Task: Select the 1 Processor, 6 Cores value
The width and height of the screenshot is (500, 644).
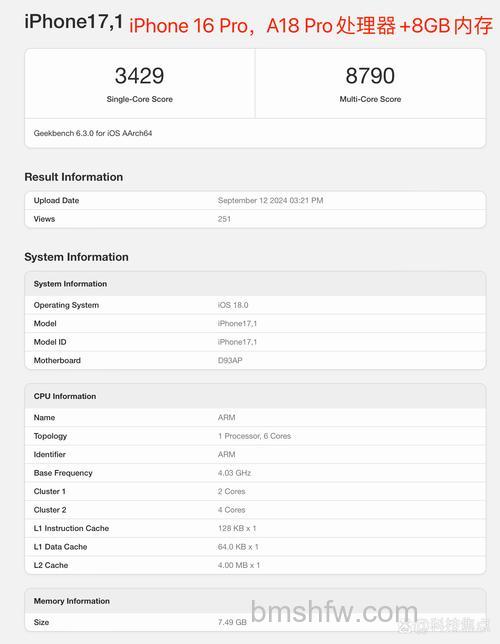Action: [254, 436]
